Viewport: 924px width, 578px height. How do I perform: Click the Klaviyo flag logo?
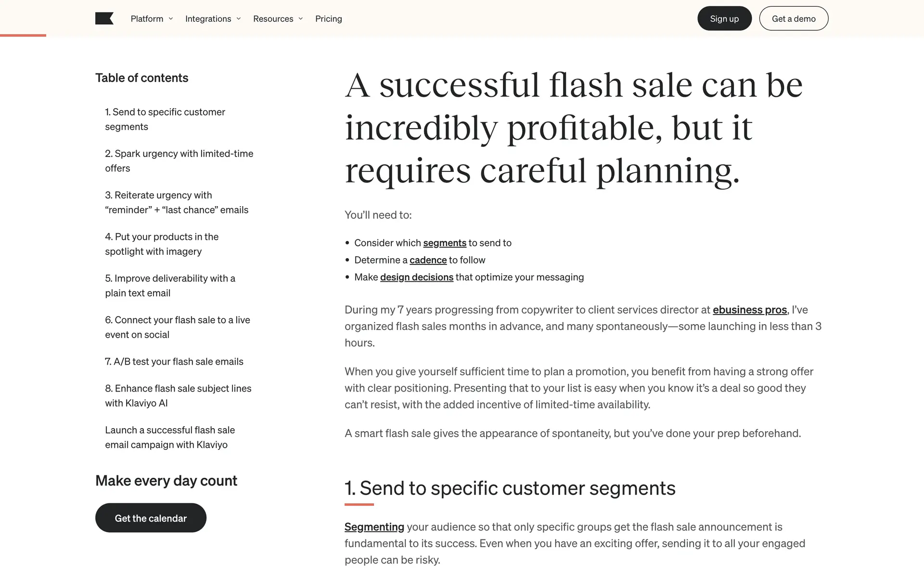click(x=104, y=19)
